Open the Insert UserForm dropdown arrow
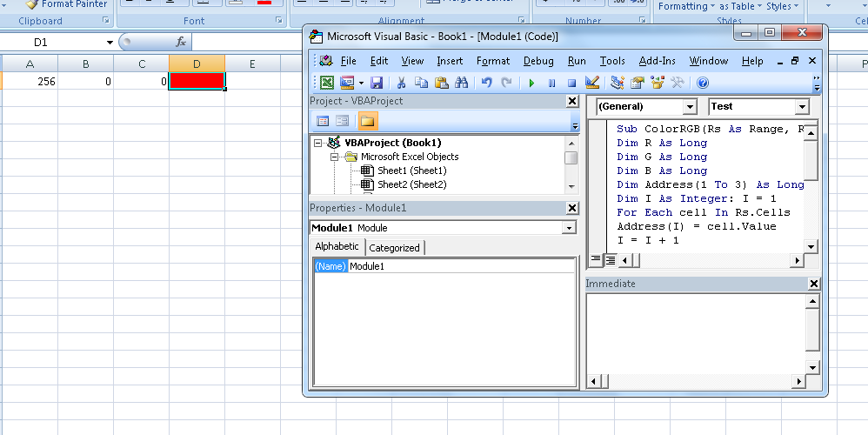 (361, 83)
